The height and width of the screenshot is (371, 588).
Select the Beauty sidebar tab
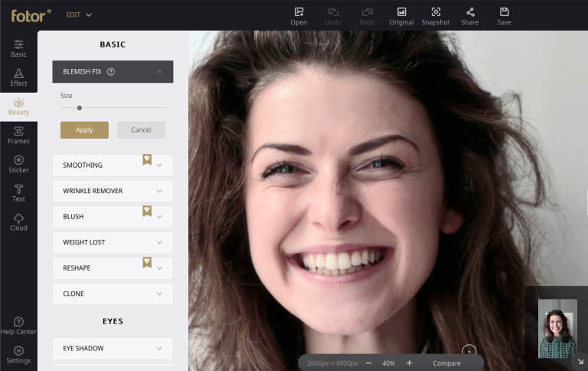[x=18, y=107]
